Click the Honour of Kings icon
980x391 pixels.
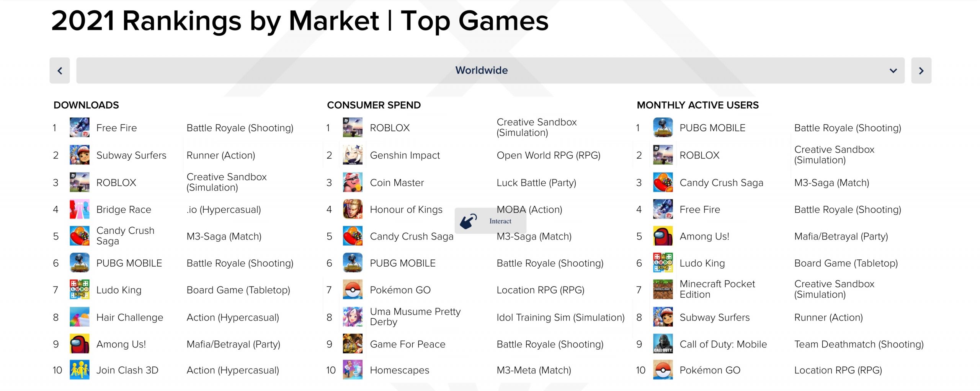coord(353,209)
